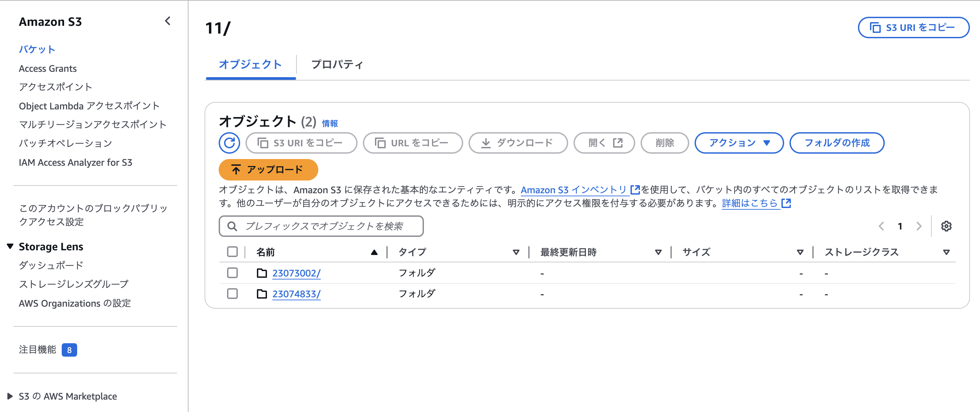Click the next page arrow in pagination

[919, 226]
